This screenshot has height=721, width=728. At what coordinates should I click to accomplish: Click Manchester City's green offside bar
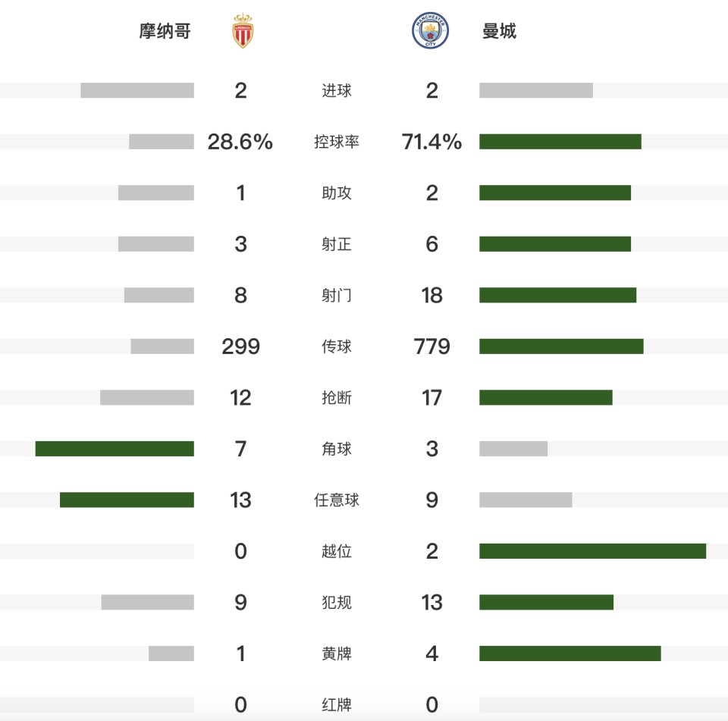(592, 551)
